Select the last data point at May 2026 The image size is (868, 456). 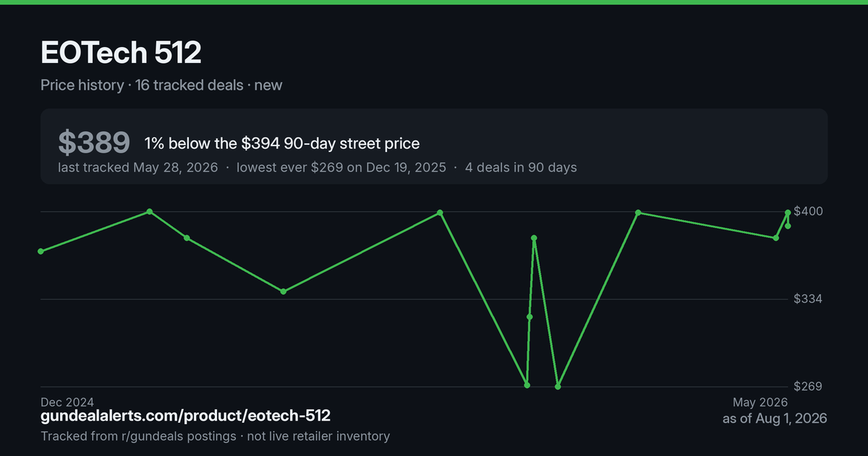pyautogui.click(x=788, y=226)
